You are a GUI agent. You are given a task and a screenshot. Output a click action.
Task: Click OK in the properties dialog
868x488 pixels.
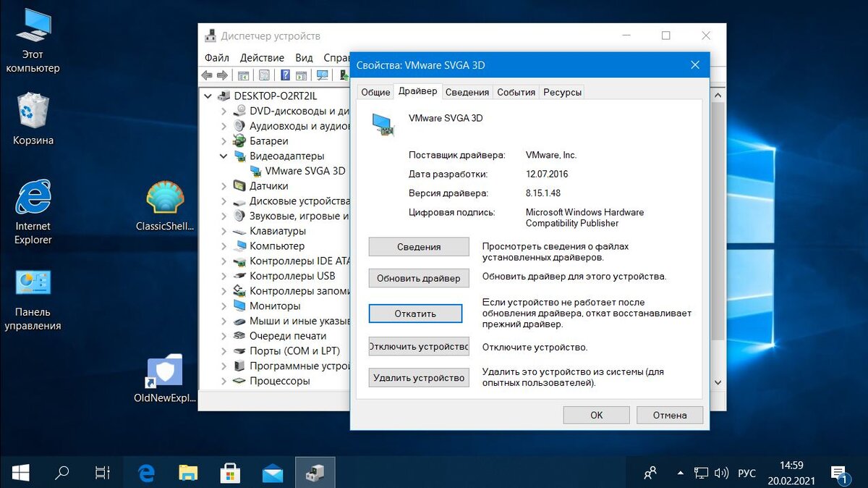[596, 415]
